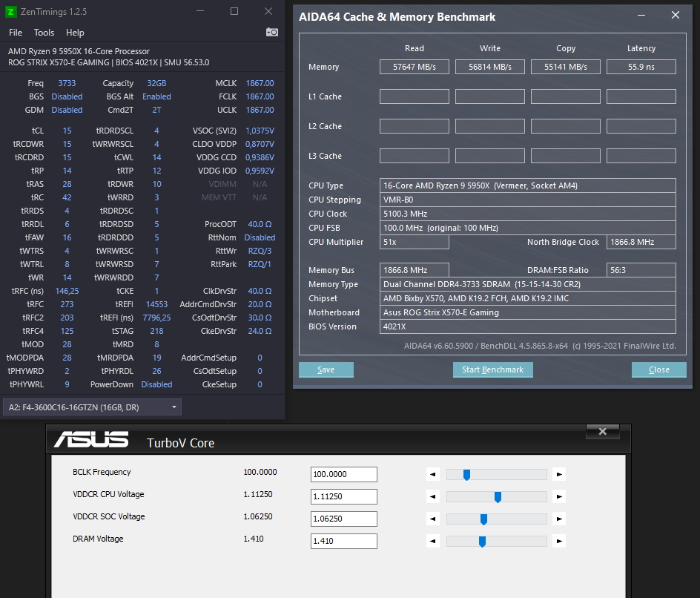The width and height of the screenshot is (700, 598).
Task: Start the AIDA64 benchmark
Action: 493,369
